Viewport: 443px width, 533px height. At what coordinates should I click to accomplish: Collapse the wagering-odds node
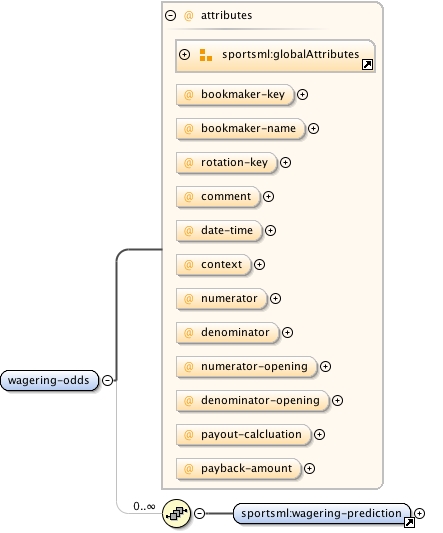107,380
